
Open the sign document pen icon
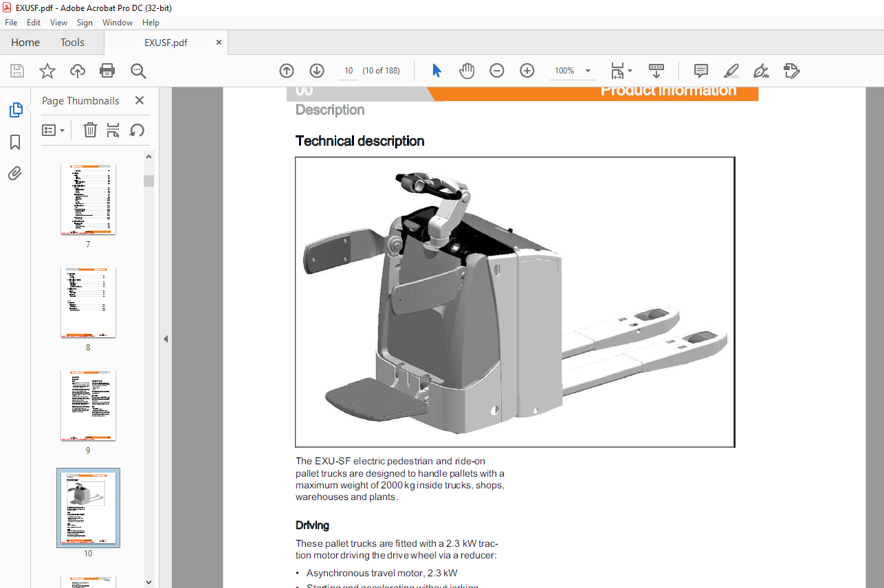(761, 71)
